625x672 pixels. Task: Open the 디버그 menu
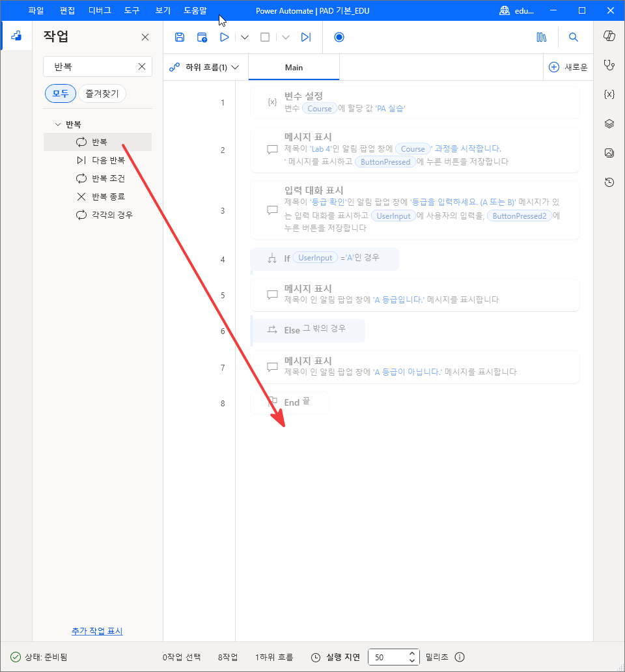coord(100,10)
